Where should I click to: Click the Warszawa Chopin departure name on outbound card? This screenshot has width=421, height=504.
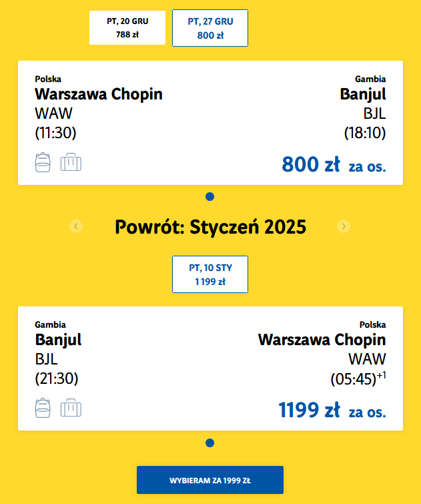pos(99,94)
